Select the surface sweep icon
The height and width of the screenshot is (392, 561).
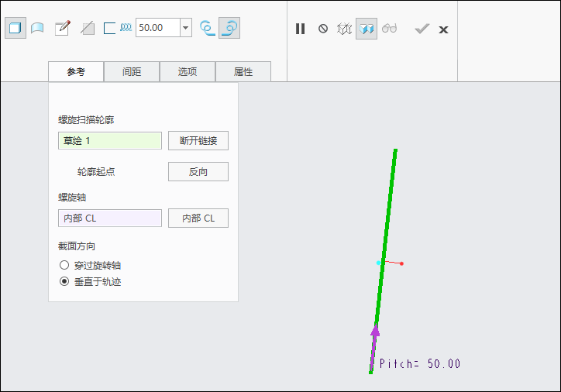[37, 28]
